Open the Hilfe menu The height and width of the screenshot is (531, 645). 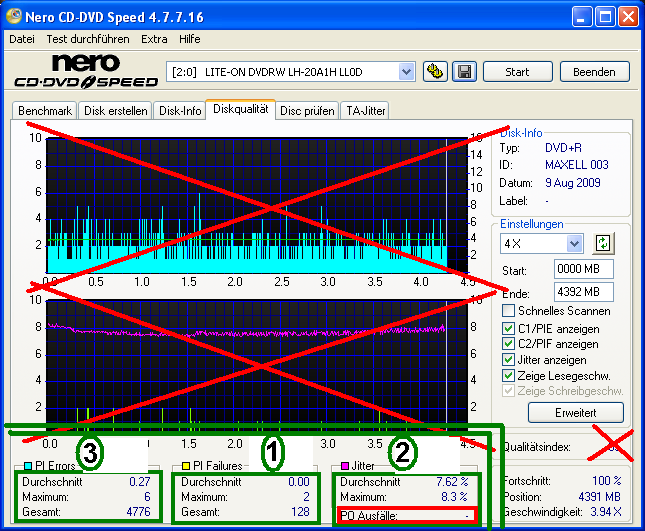pyautogui.click(x=190, y=39)
